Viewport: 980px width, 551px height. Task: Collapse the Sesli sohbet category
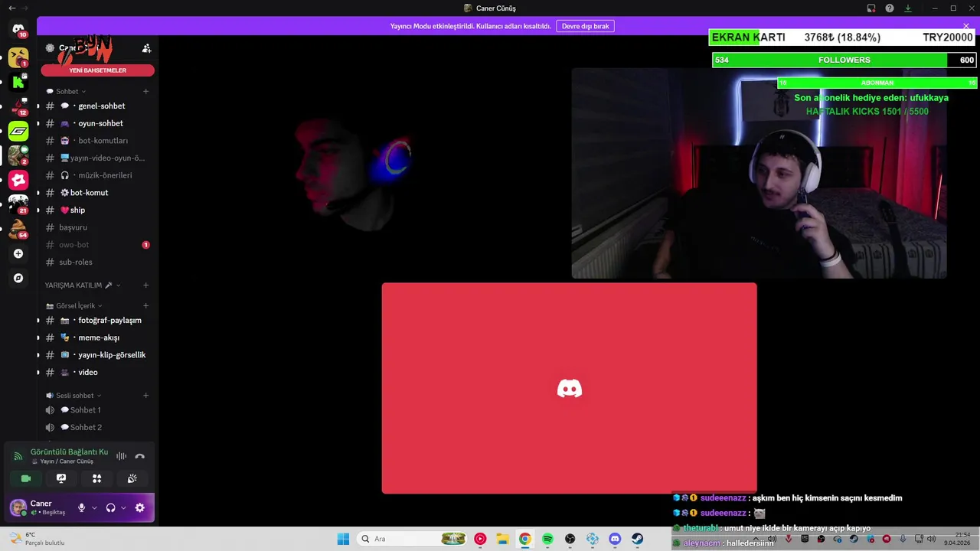pyautogui.click(x=73, y=395)
